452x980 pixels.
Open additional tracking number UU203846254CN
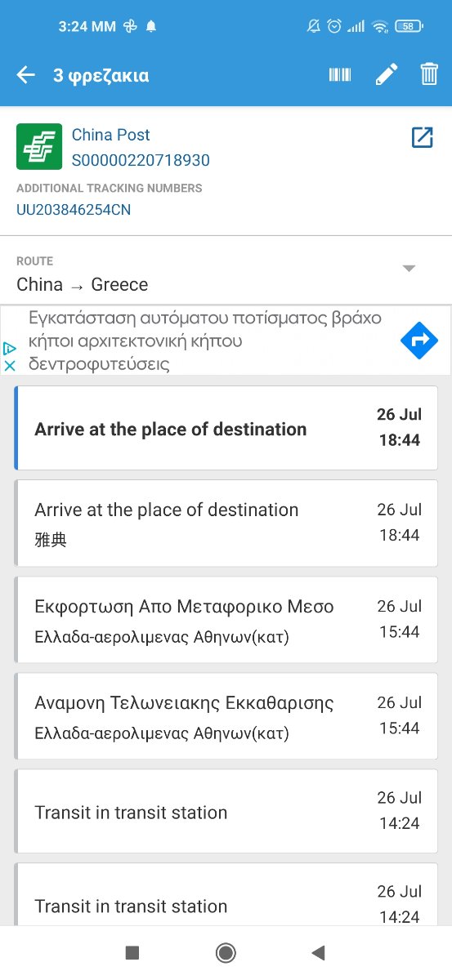click(x=74, y=210)
